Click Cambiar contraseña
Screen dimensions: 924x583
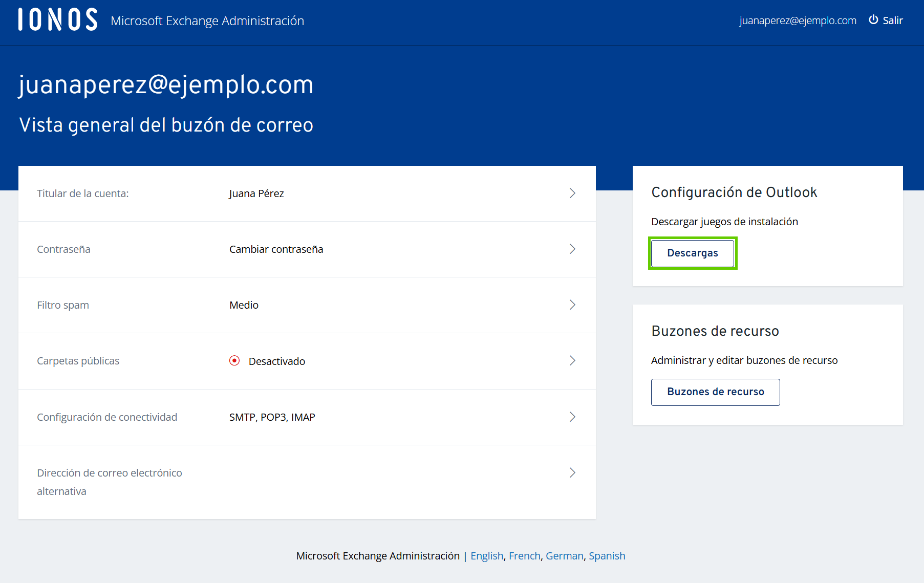276,249
